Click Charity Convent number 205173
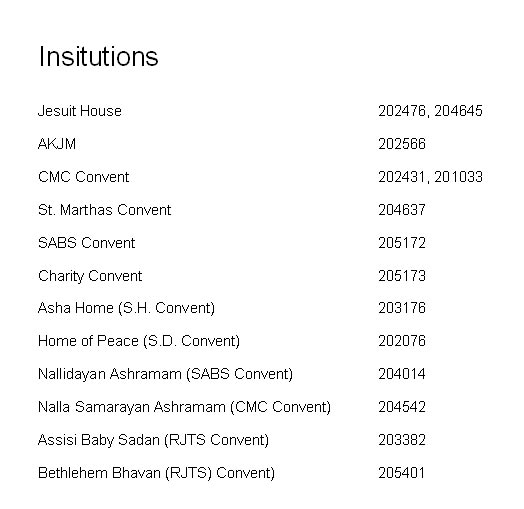Screen dimensions: 524x509 point(402,276)
